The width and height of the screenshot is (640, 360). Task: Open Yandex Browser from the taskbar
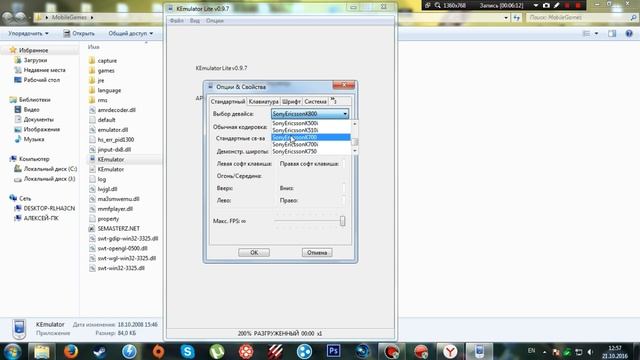click(450, 351)
